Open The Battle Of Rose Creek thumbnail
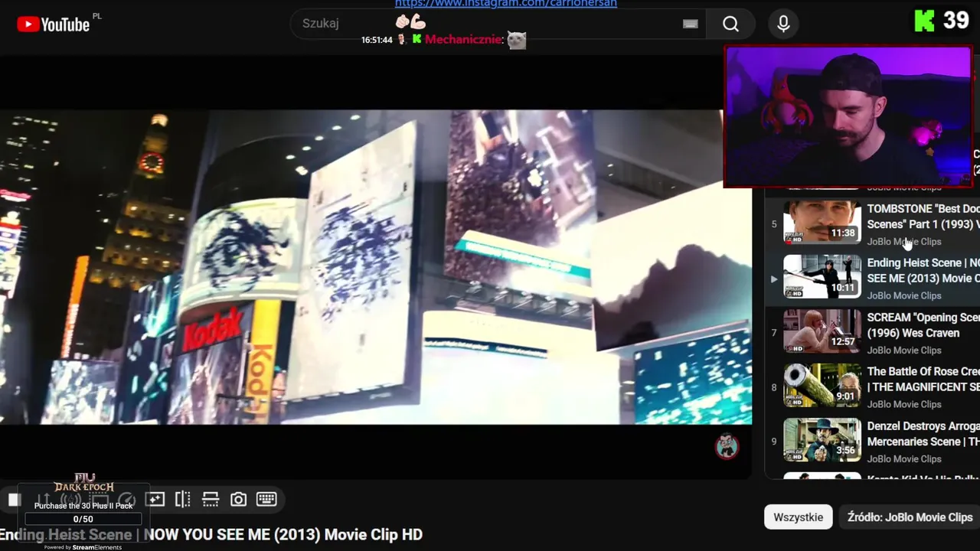Screen dimensions: 980x551 pyautogui.click(x=822, y=385)
